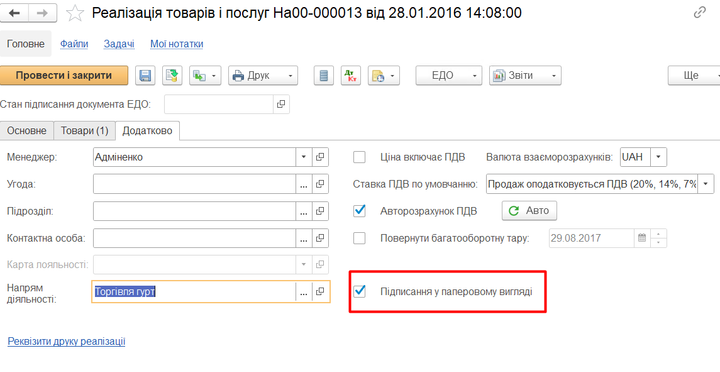
Task: Choose Угода with the ellipsis button
Action: [x=304, y=184]
